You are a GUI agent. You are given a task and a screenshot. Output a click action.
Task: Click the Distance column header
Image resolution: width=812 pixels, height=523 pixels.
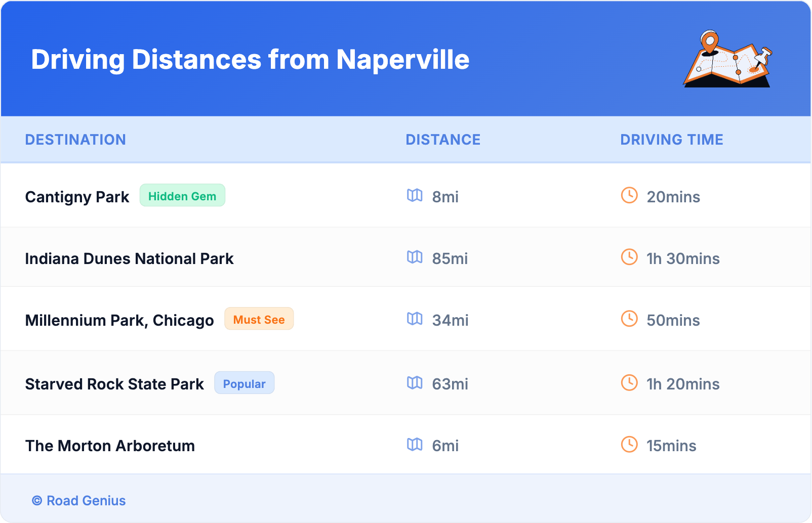tap(443, 140)
